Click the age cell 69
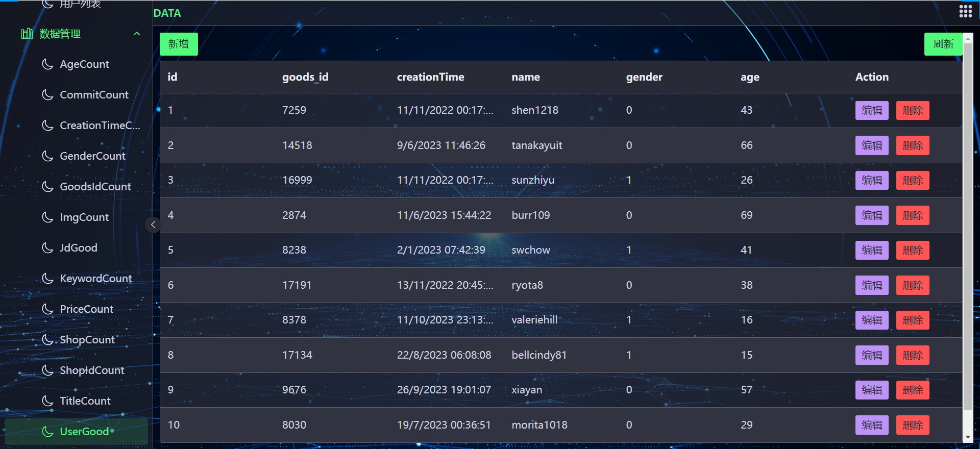The image size is (980, 449). coord(746,215)
